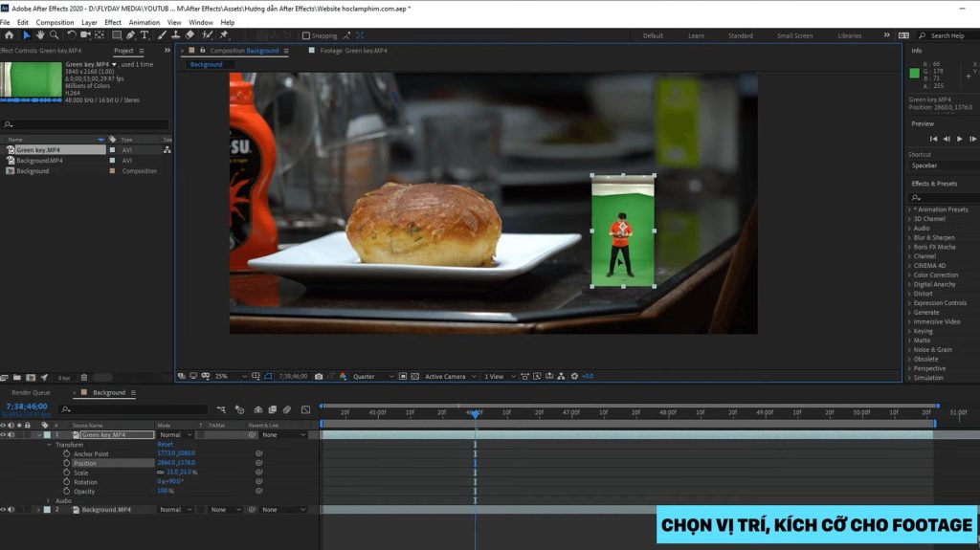Viewport: 980px width, 550px height.
Task: Jump to first frame in Preview panel
Action: click(x=933, y=139)
